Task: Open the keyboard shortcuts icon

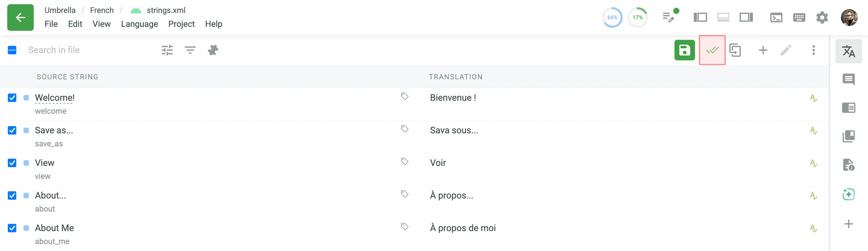Action: point(799,17)
